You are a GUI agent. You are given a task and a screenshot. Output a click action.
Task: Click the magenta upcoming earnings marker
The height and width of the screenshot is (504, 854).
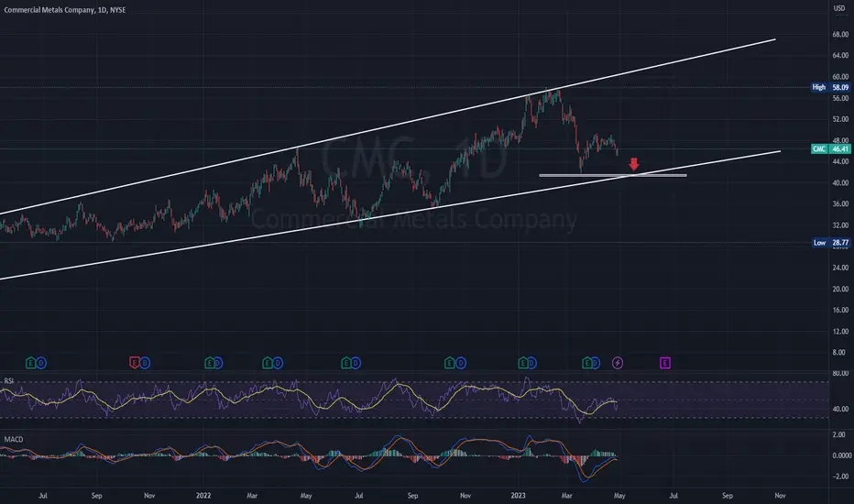coord(665,363)
